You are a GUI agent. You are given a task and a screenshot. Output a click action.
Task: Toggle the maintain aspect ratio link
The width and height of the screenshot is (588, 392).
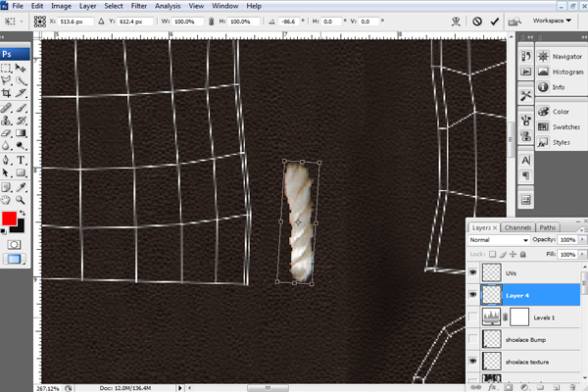[x=211, y=22]
